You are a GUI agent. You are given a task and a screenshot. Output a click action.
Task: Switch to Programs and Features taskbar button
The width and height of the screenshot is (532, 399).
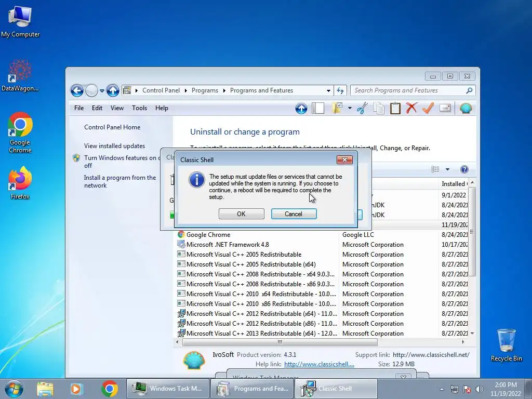pyautogui.click(x=252, y=389)
